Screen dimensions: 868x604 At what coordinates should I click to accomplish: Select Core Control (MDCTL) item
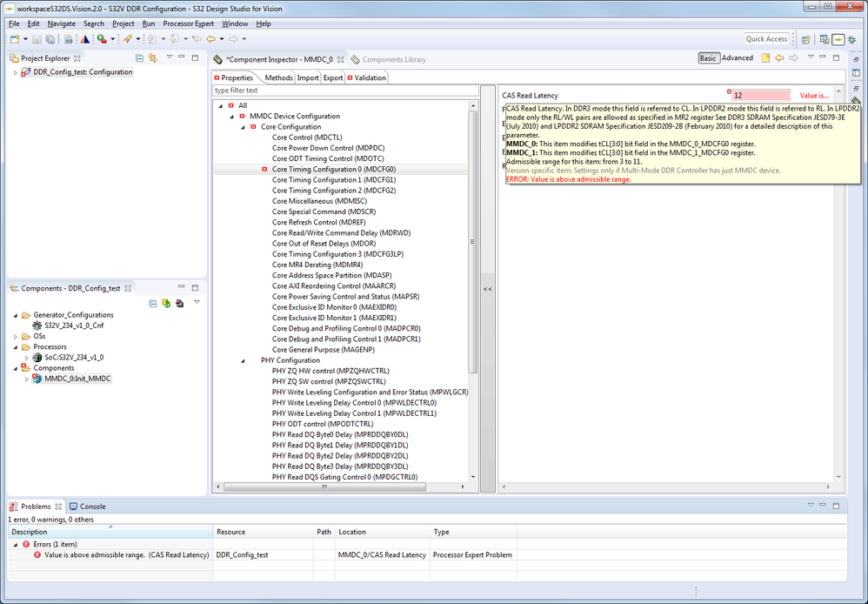[307, 138]
